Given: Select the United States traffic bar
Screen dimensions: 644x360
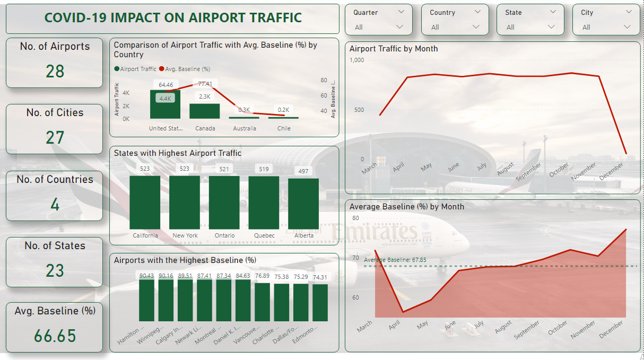Looking at the screenshot, I should click(x=165, y=105).
